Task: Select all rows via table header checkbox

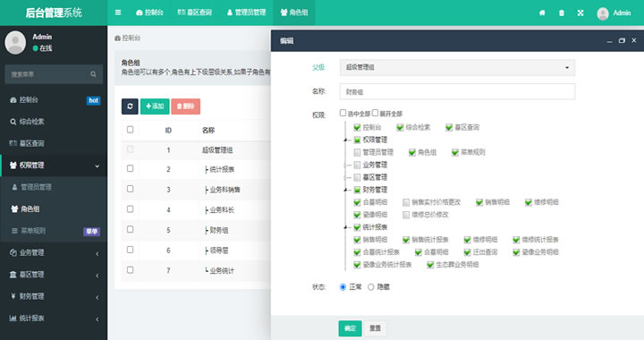Action: coord(131,130)
